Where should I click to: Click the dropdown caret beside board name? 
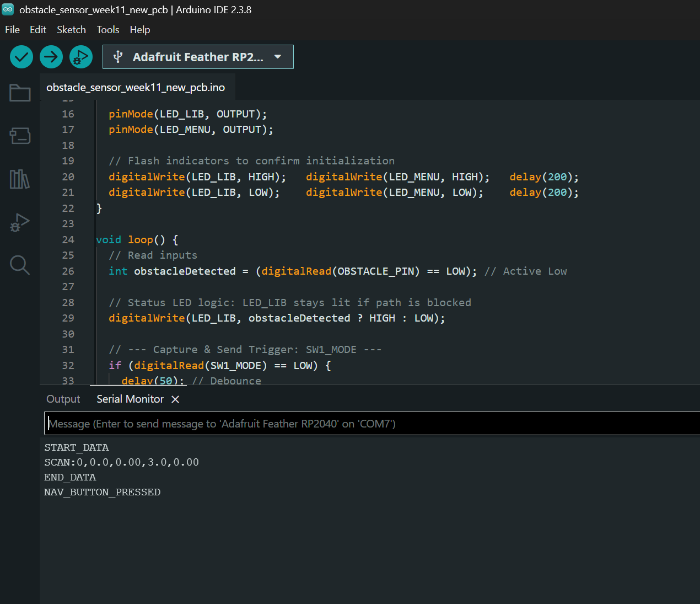(x=278, y=57)
